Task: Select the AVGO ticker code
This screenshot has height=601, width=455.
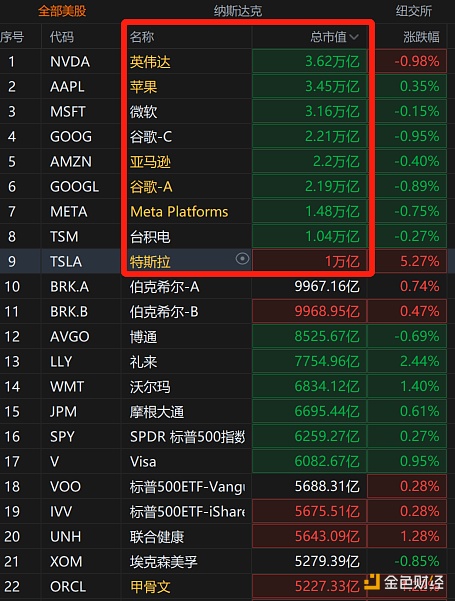Action: click(70, 337)
